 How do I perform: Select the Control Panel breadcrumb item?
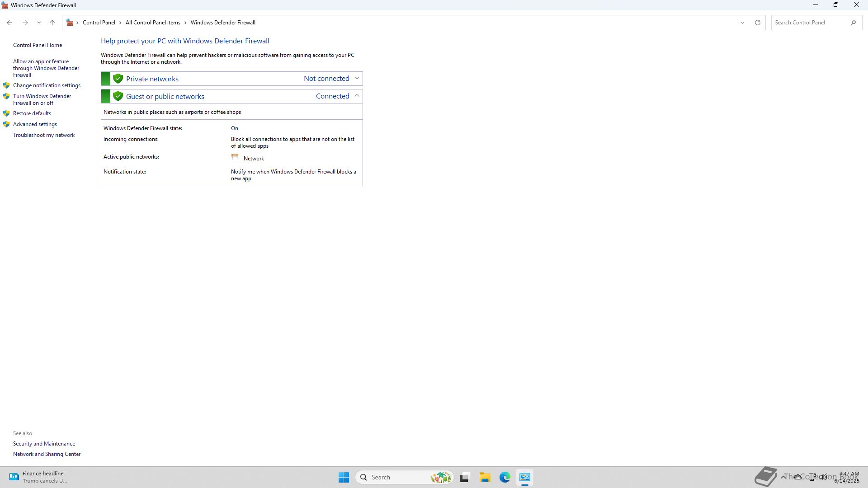[99, 23]
